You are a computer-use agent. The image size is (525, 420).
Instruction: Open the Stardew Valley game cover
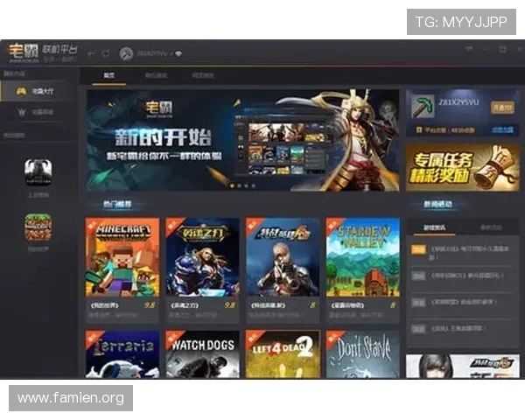[362, 257]
